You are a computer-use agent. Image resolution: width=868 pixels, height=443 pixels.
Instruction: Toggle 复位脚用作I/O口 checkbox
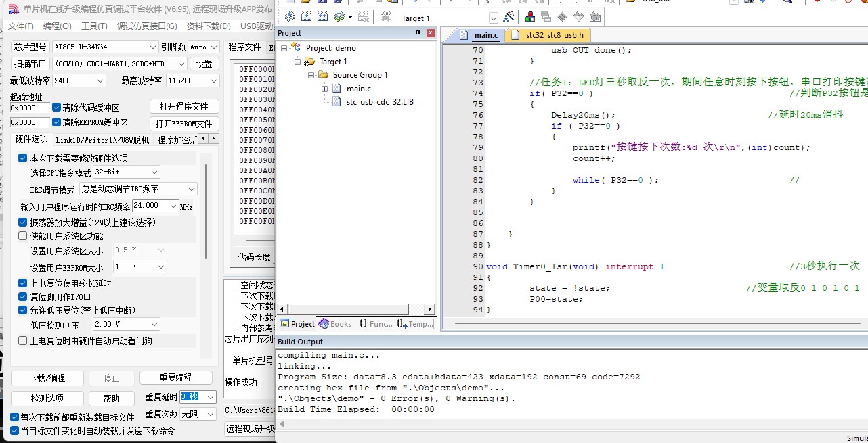pos(22,296)
